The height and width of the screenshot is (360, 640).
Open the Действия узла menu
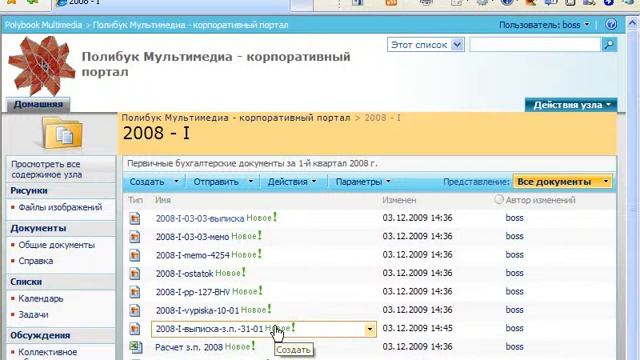point(571,105)
